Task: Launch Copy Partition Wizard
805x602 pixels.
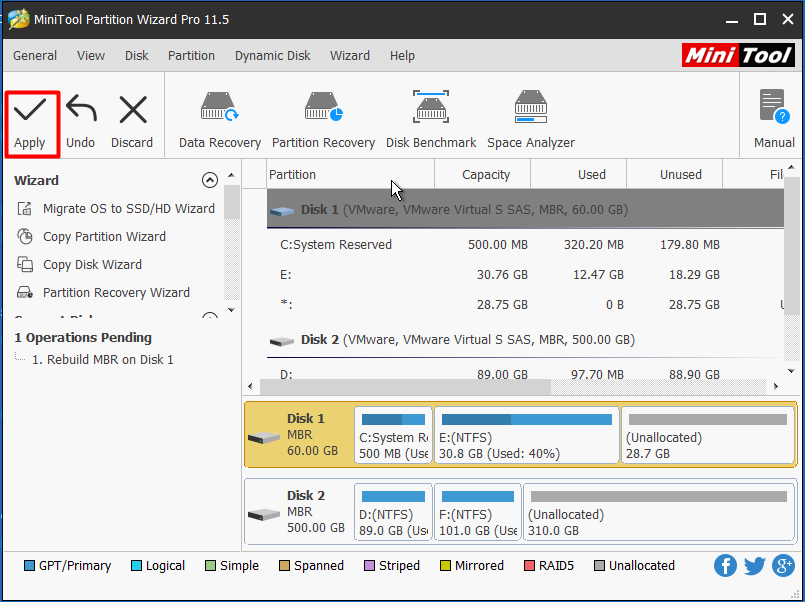Action: [x=91, y=237]
